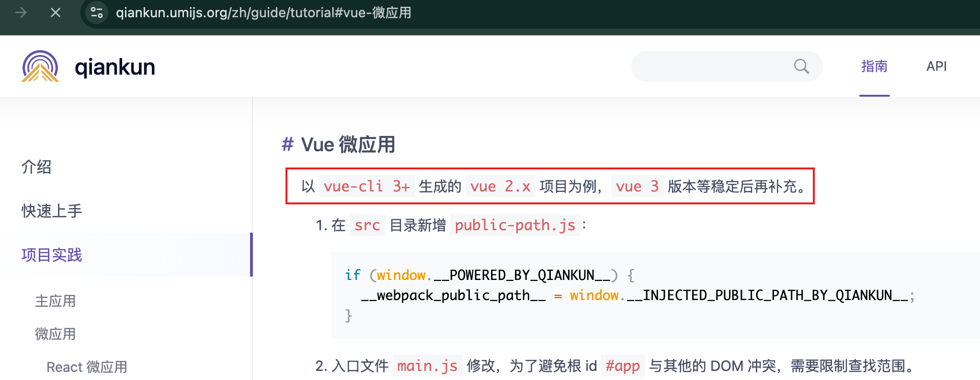
Task: Click the closing brace code line
Action: click(x=349, y=316)
